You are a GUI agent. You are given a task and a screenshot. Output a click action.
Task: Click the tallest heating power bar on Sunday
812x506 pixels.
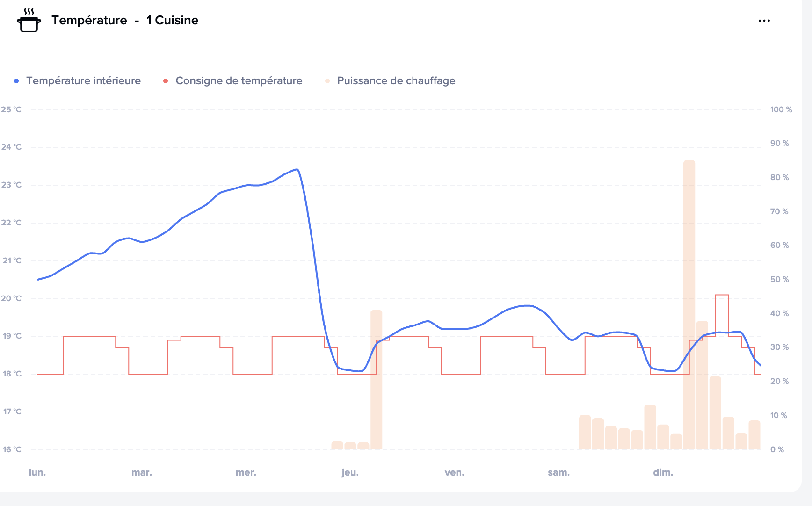tap(689, 304)
